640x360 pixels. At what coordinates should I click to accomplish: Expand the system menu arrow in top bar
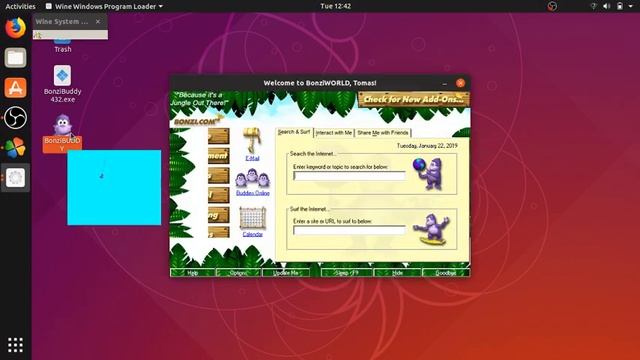click(632, 6)
